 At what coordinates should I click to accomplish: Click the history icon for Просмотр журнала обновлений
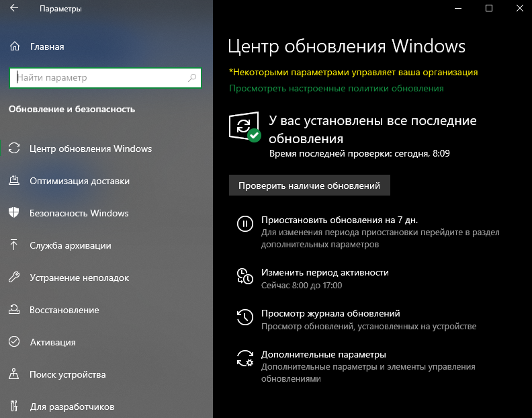click(x=245, y=317)
